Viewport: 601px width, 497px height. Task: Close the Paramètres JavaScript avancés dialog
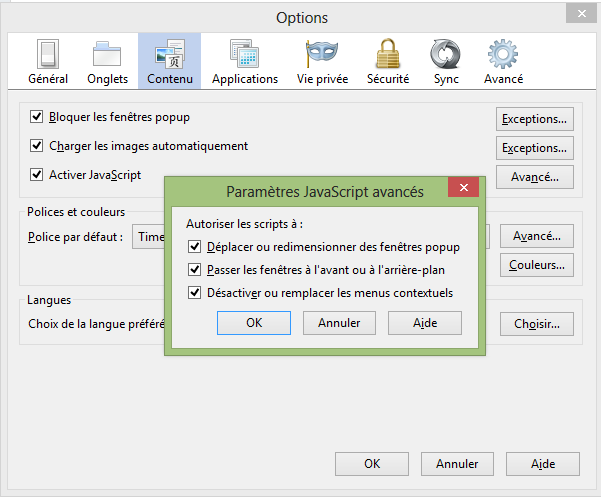[463, 187]
